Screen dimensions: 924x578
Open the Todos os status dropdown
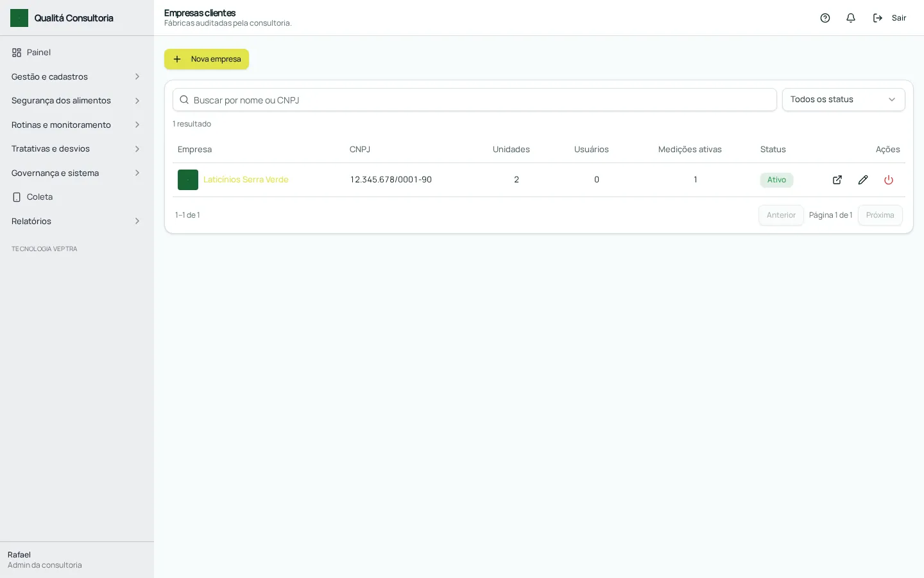coord(843,100)
